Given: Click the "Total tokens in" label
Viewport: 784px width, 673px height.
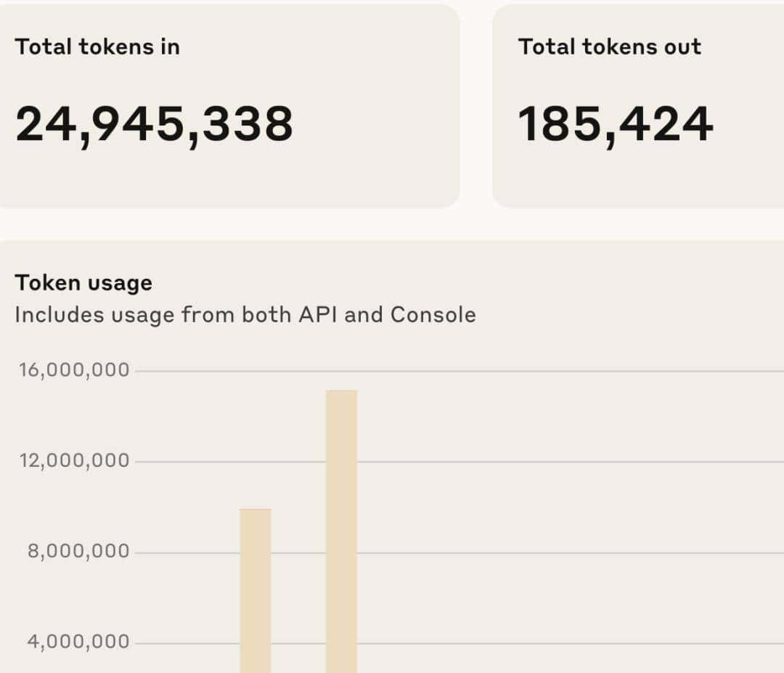Looking at the screenshot, I should (x=97, y=47).
